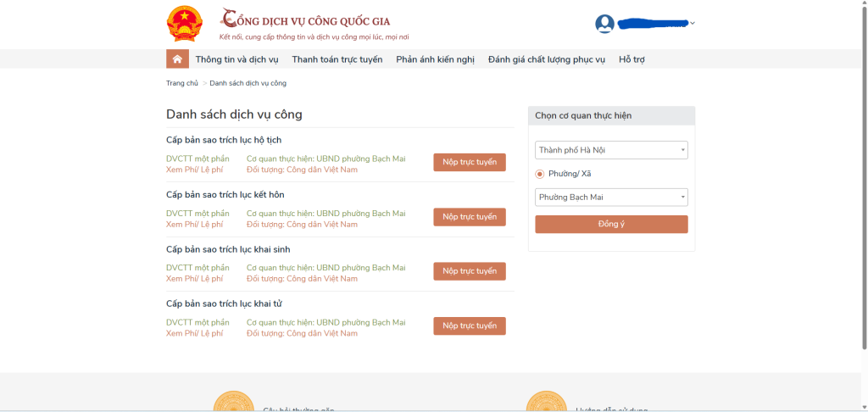This screenshot has width=868, height=412.
Task: Select the Phường/ Xã radio button
Action: tap(540, 174)
